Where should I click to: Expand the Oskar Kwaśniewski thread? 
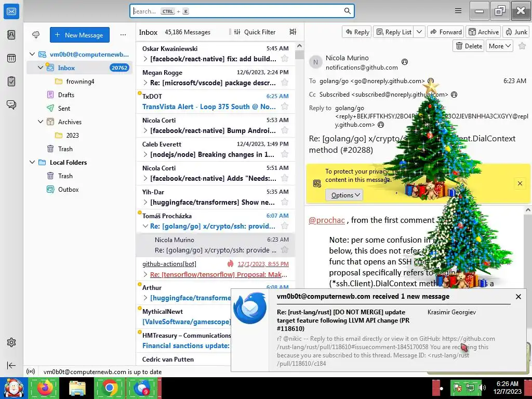point(145,59)
